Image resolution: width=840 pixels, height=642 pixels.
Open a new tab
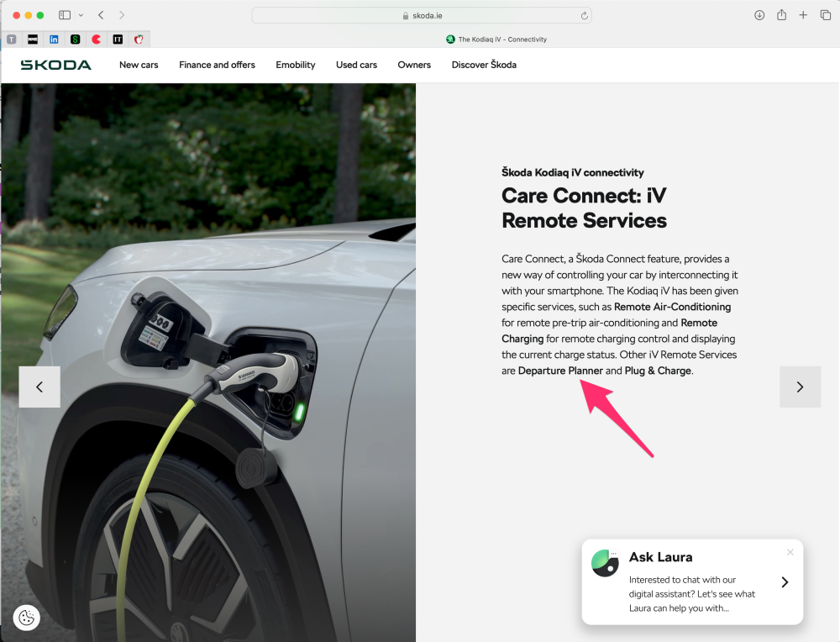coord(803,15)
